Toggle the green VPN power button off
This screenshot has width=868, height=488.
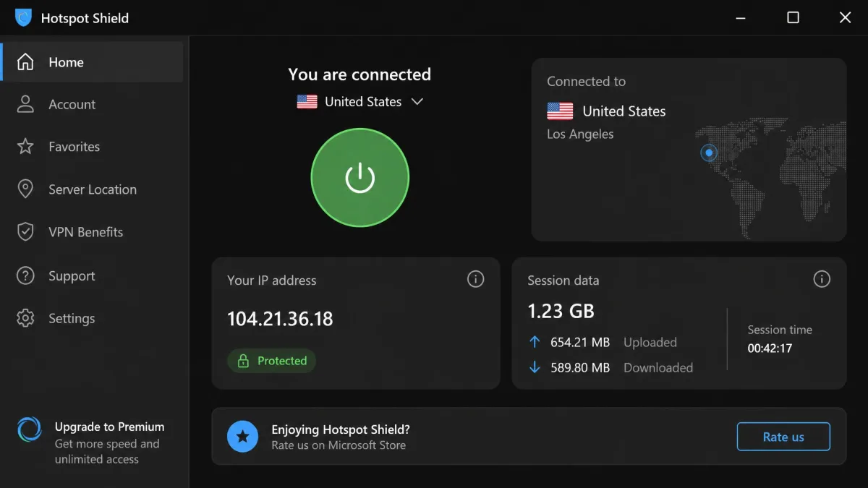coord(360,178)
